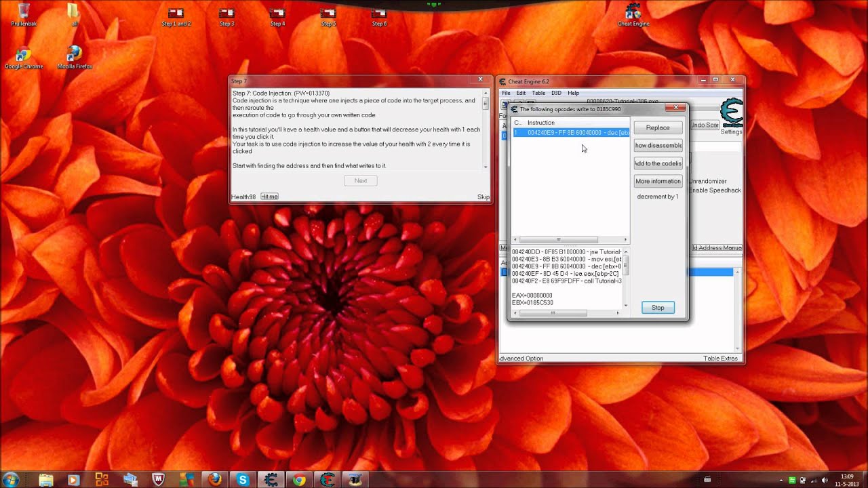Click the disabled Next button in Step 7
Screen dimensions: 868x488
361,180
